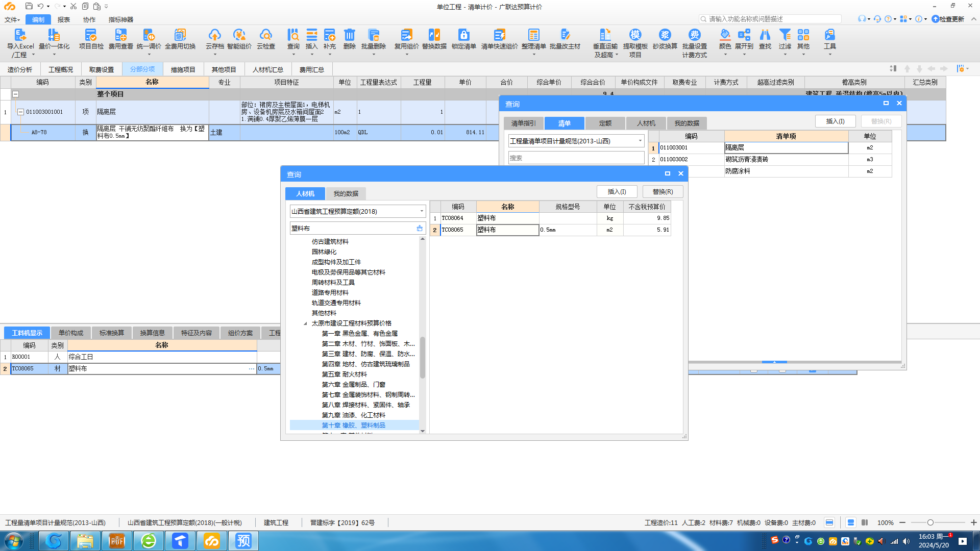
Task: Click the 补充 supplement icon
Action: point(330,40)
